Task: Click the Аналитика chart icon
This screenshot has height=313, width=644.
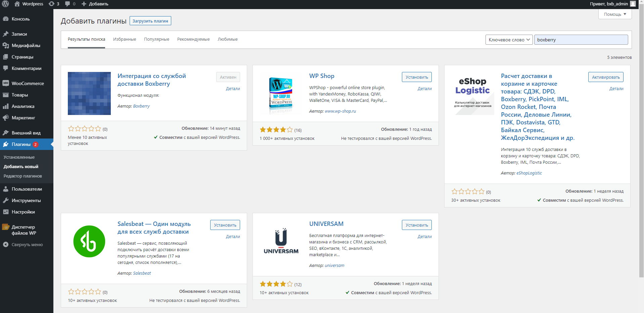Action: point(6,106)
